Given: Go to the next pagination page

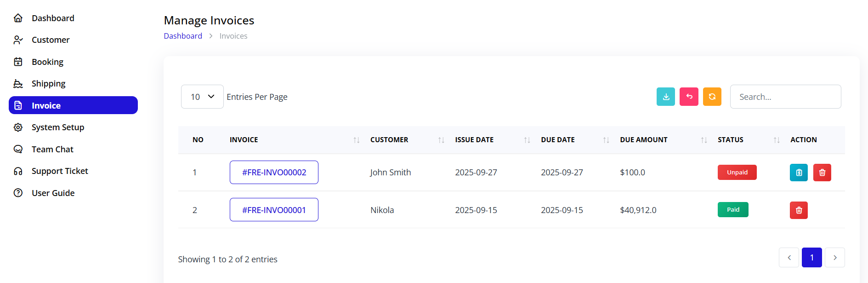Looking at the screenshot, I should point(834,258).
